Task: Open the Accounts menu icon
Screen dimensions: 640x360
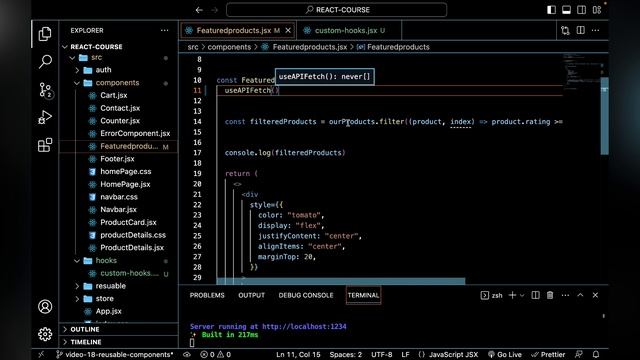Action: [45, 307]
